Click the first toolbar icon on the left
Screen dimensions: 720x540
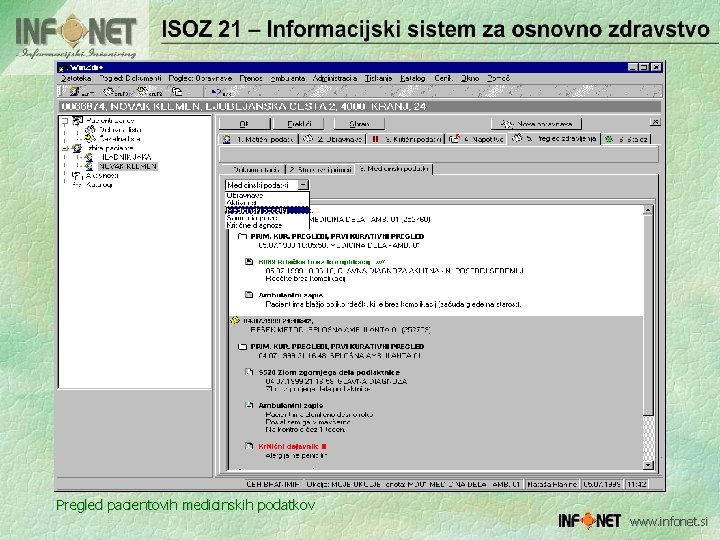coord(74,91)
